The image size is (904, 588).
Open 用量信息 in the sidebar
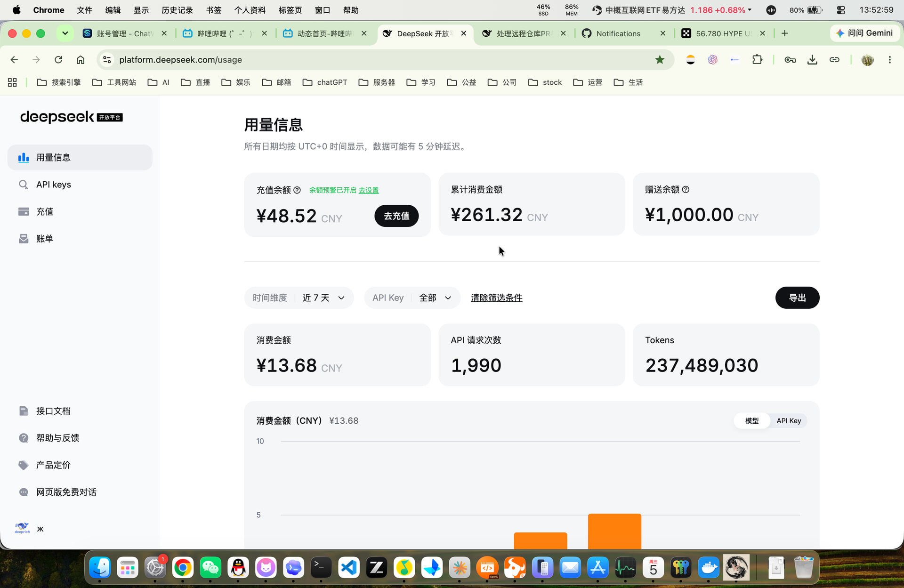pyautogui.click(x=80, y=157)
